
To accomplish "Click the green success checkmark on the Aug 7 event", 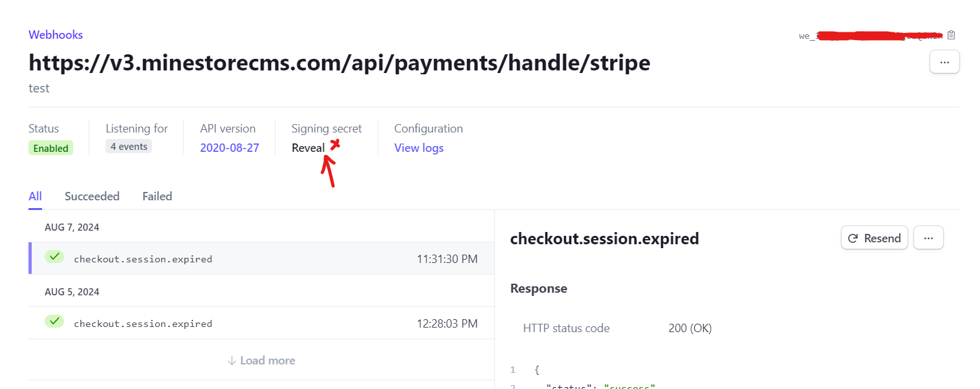I will pos(54,257).
